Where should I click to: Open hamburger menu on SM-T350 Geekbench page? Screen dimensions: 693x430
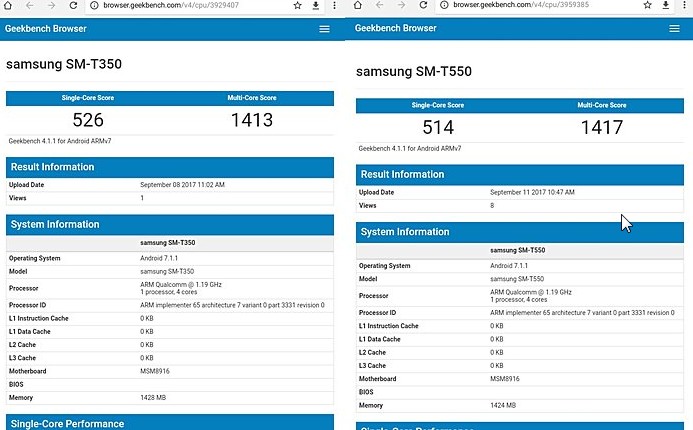(324, 29)
